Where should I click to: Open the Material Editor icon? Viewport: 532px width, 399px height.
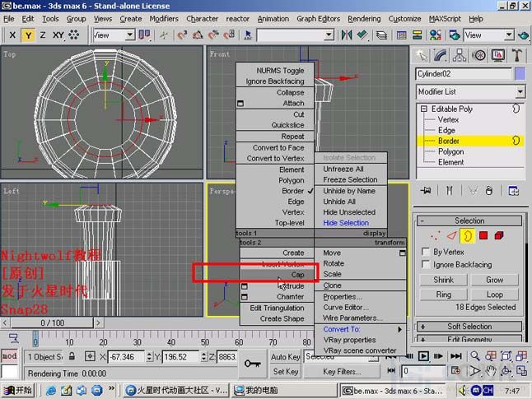click(x=436, y=35)
